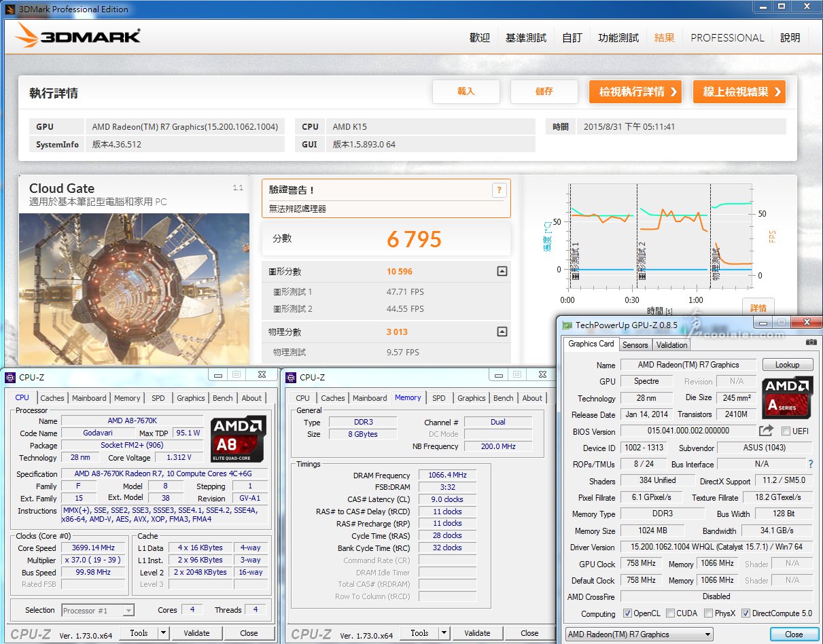Click the Name field showing AMD A8-7670K
Viewport: 823px width, 644px height.
[x=133, y=421]
